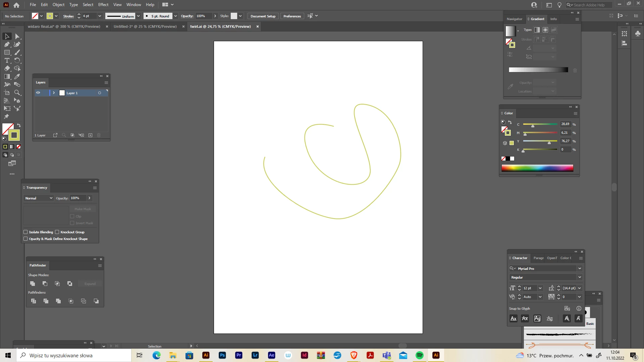Click Unite shape mode in Pathfinder
The height and width of the screenshot is (362, 644).
(x=33, y=284)
